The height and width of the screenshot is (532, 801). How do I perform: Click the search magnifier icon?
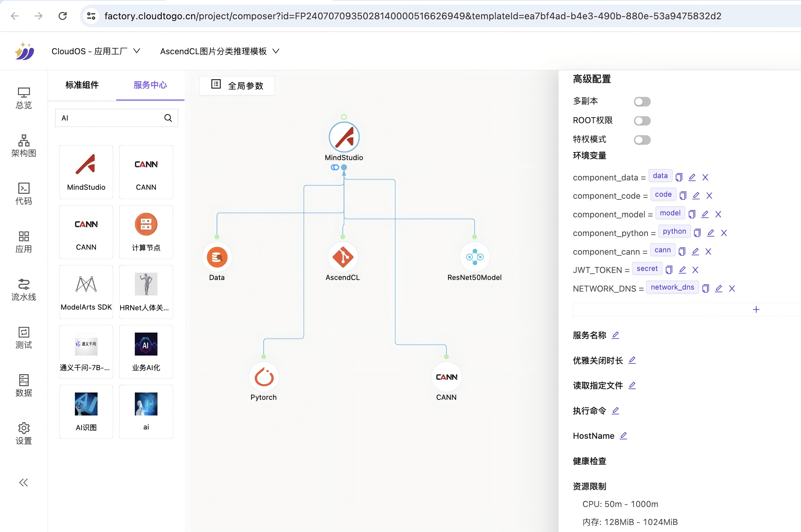pos(168,118)
